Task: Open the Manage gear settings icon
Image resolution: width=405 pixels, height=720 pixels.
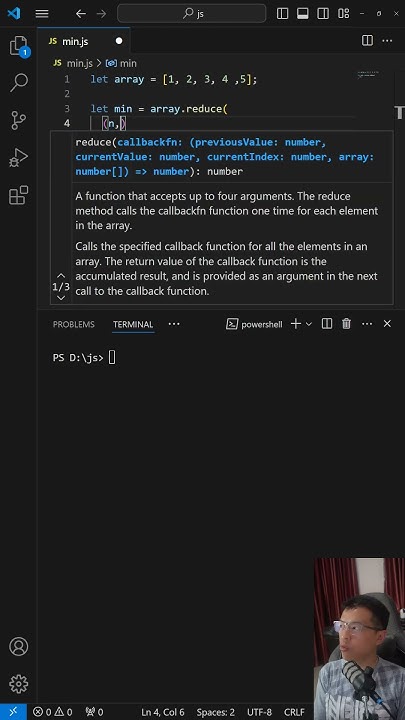Action: [x=18, y=684]
